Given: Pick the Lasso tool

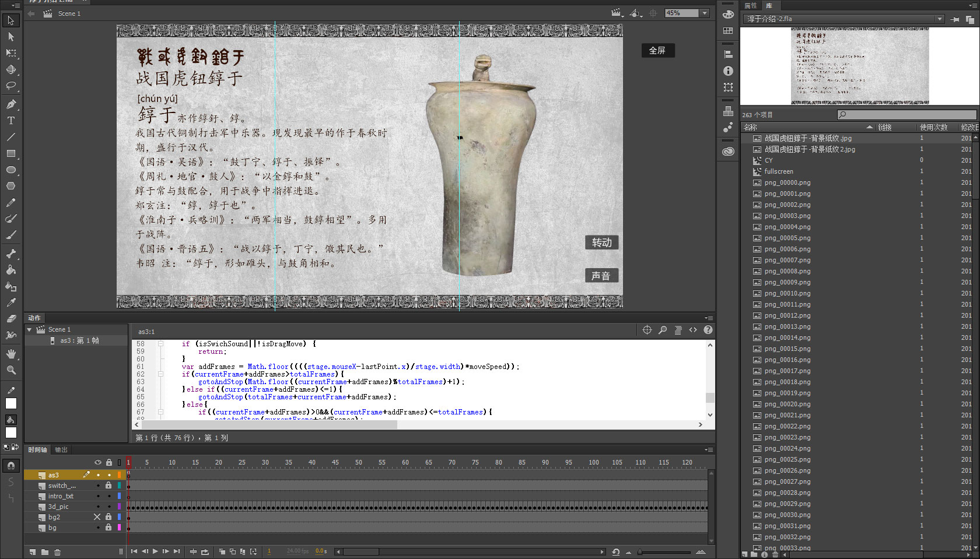Looking at the screenshot, I should [x=10, y=86].
